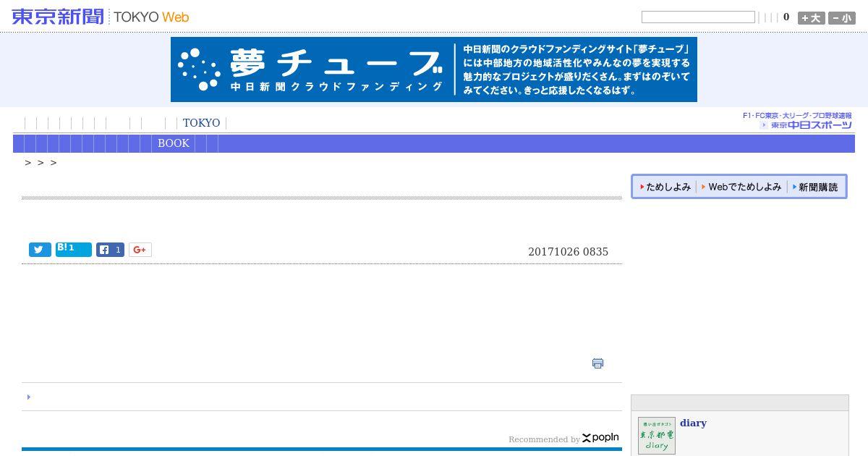Open the 夢チューブ crowdfunding banner
Viewport: 868px width, 456px height.
click(x=434, y=69)
